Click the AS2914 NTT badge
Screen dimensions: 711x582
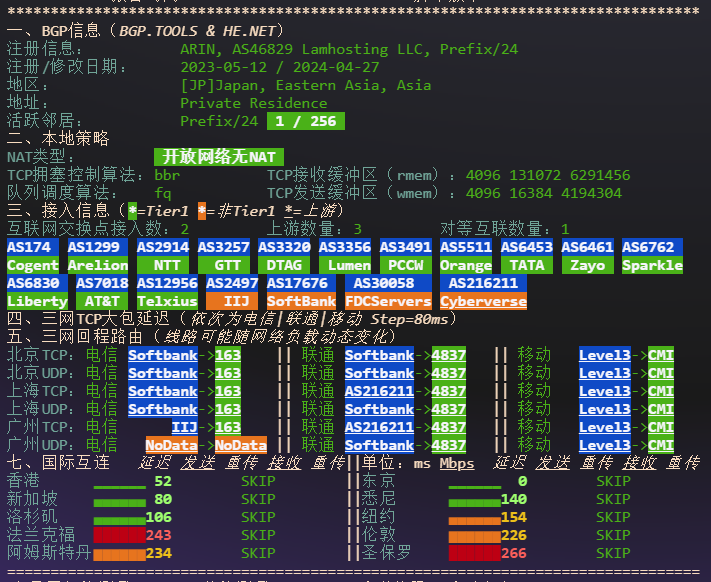pyautogui.click(x=163, y=256)
